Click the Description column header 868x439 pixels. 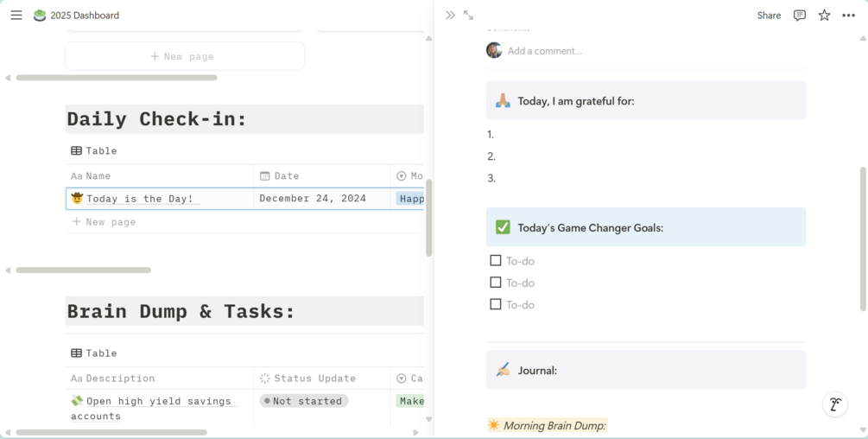point(160,379)
